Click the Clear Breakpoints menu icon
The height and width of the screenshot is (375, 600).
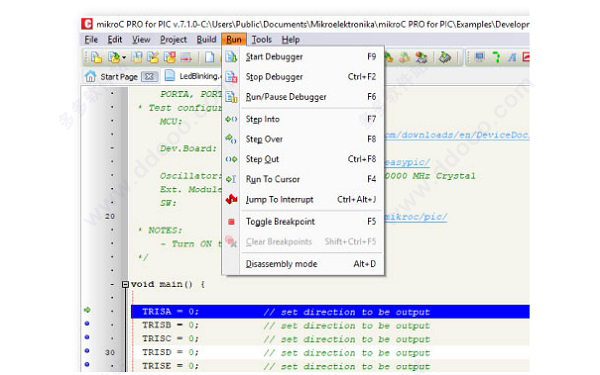click(231, 241)
